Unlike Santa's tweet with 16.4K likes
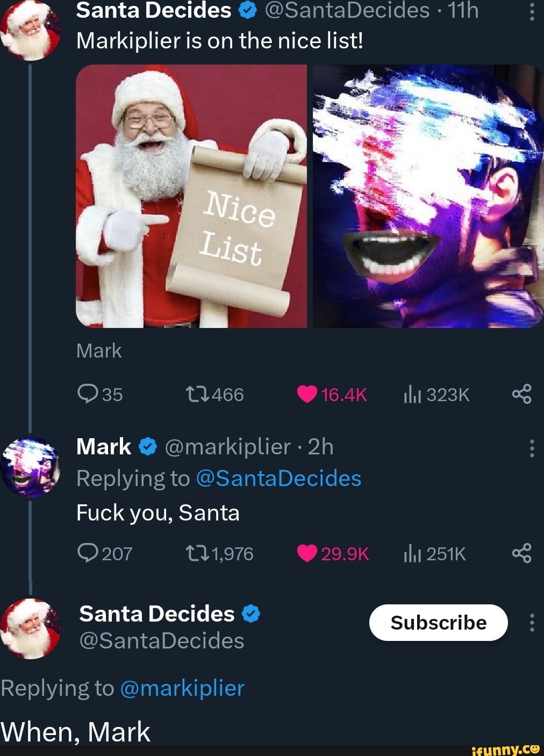544x756 pixels. 307,395
